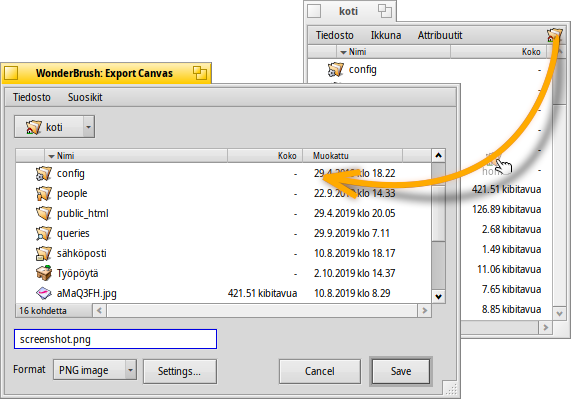
Task: Click the Koko column header in koti window
Action: click(x=498, y=52)
